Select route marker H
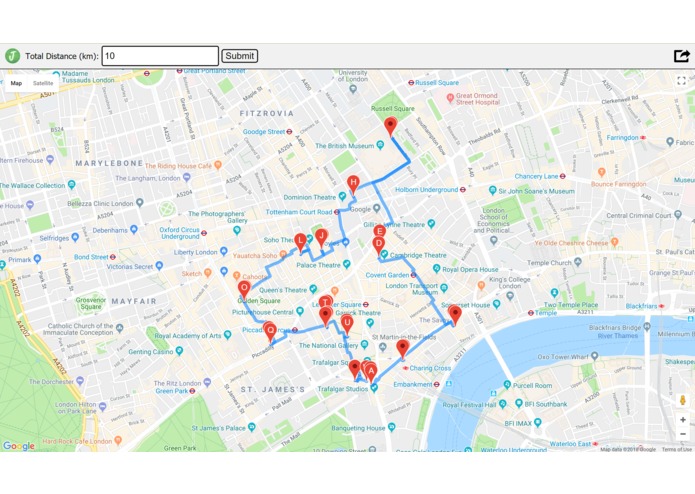 [x=353, y=185]
